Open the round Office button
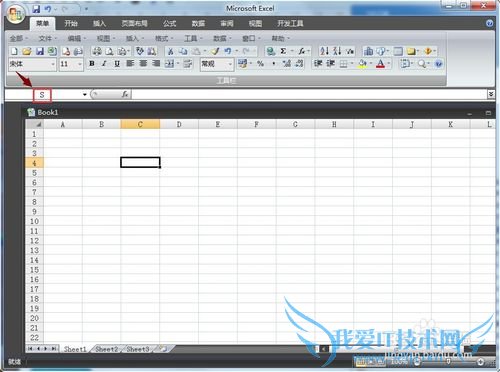 click(16, 14)
